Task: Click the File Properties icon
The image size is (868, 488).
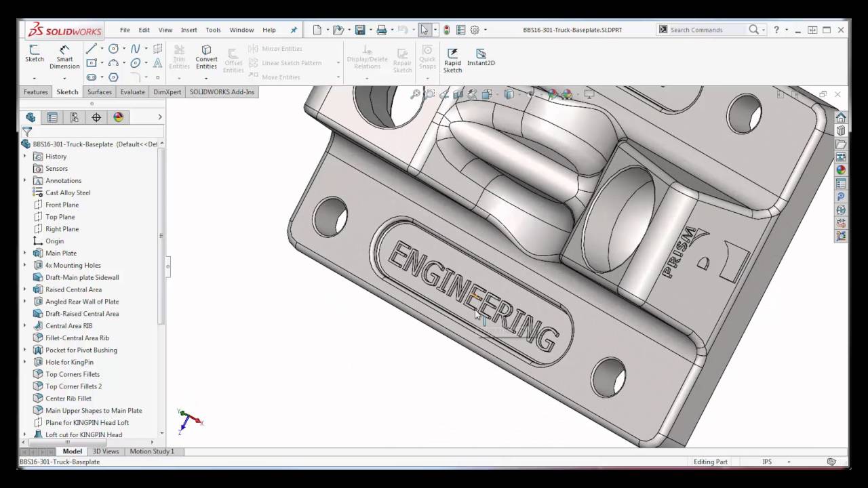Action: click(460, 30)
